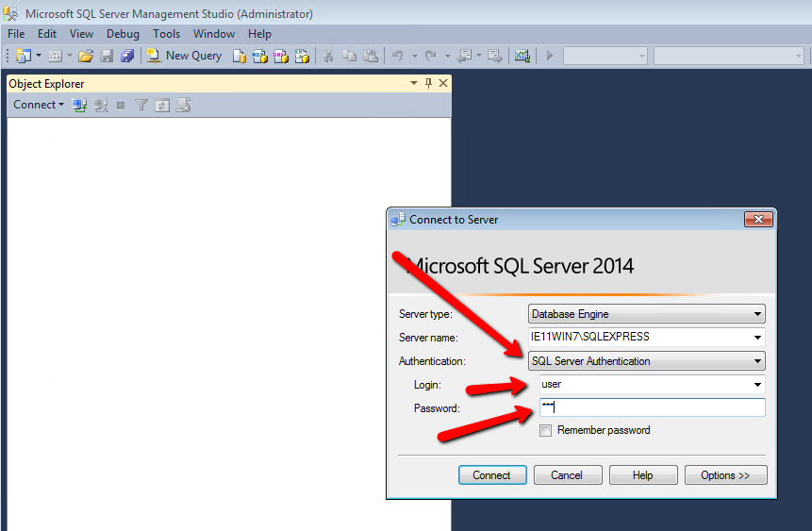Click the Add New Item toolbar icon
The image size is (812, 531).
[x=55, y=56]
